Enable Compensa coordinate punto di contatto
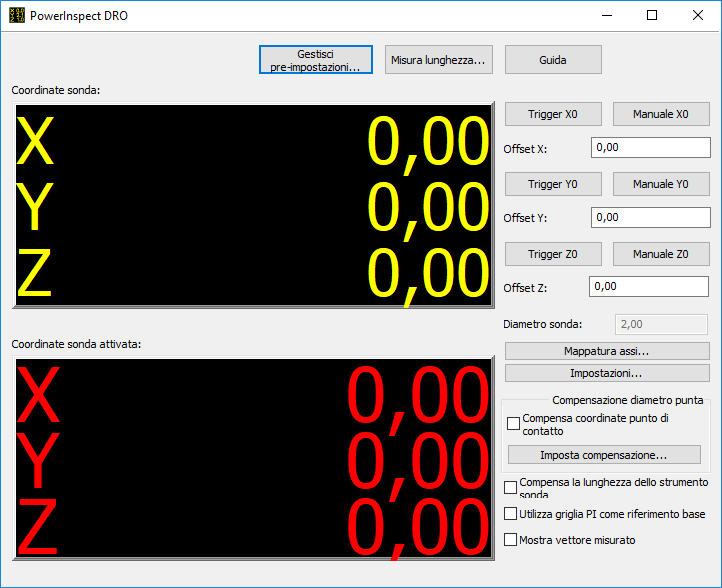 513,423
